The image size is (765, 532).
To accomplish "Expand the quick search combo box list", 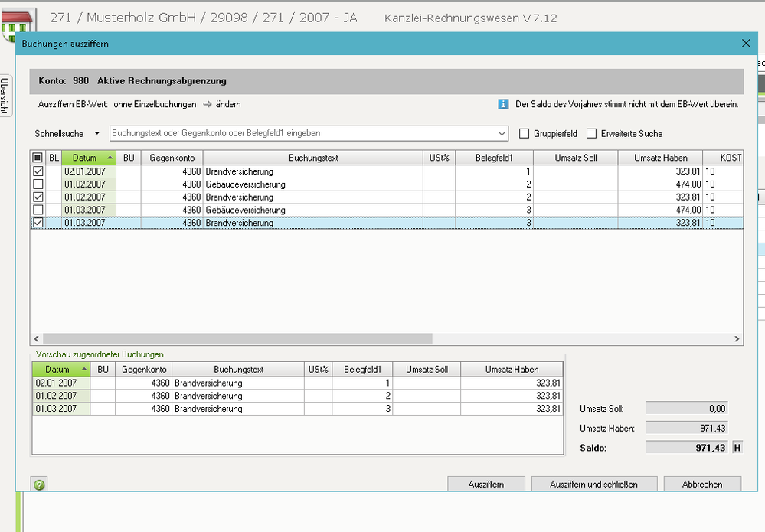I will 502,134.
